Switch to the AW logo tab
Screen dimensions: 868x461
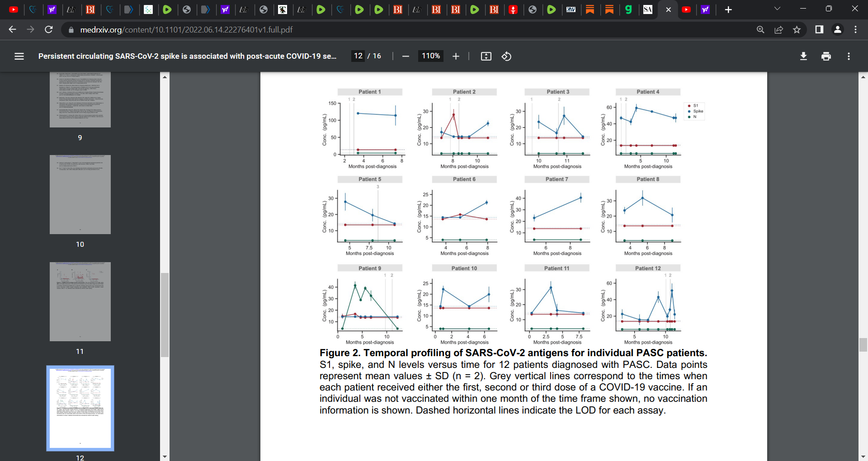coord(571,9)
